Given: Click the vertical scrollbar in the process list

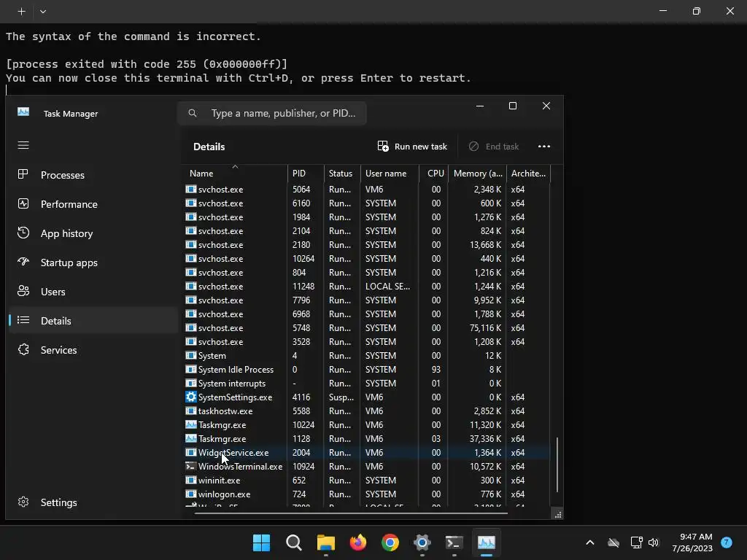Looking at the screenshot, I should pyautogui.click(x=557, y=464).
